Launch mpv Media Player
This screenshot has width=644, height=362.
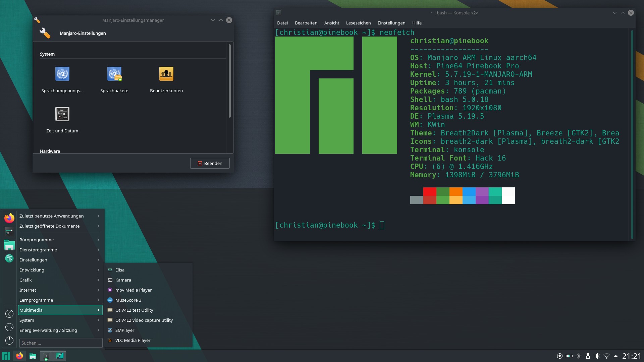(x=149, y=290)
